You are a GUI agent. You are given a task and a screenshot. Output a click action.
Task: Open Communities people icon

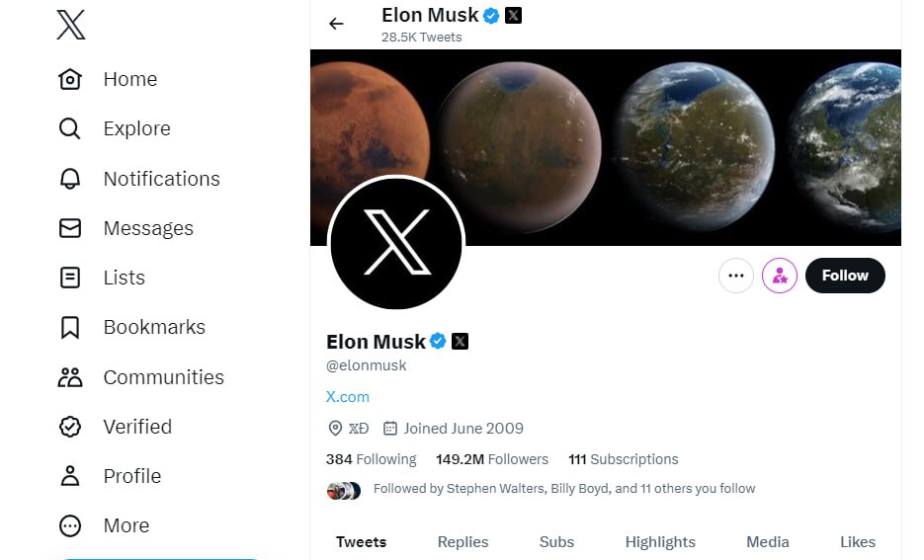[70, 377]
